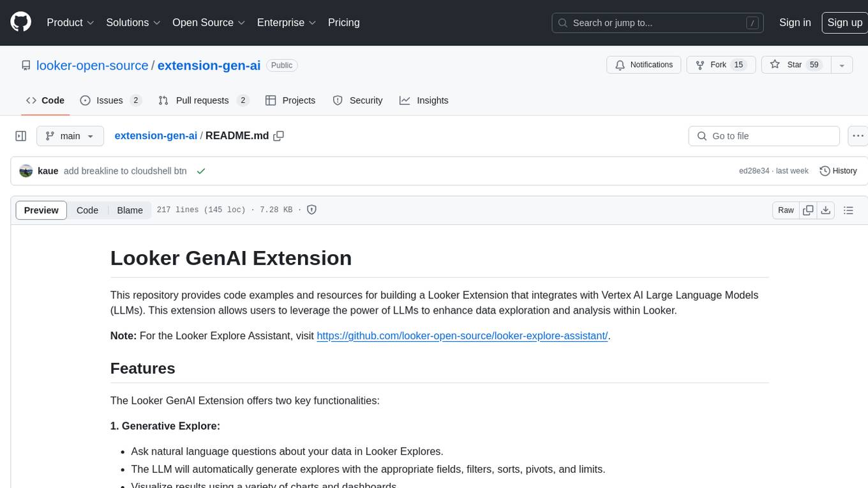Select the Blame view

tap(130, 210)
